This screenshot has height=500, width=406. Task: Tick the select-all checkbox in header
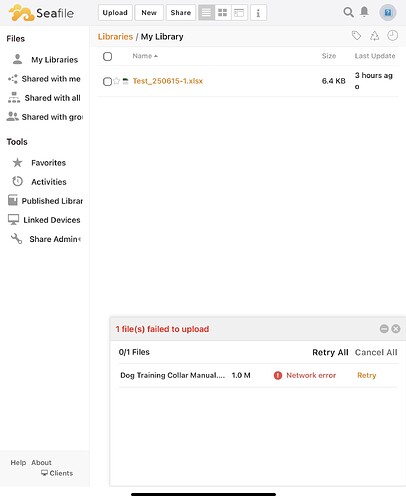[107, 56]
